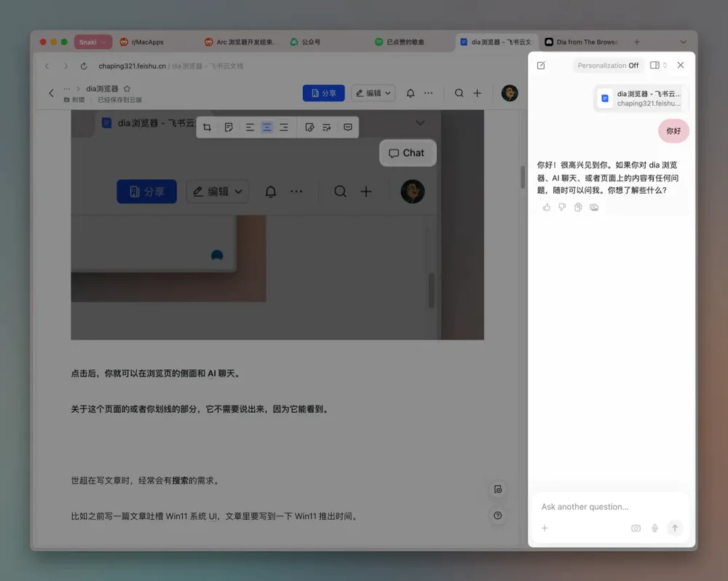Add a comment using the image toolbar comment icon
The image size is (728, 581).
tap(347, 127)
